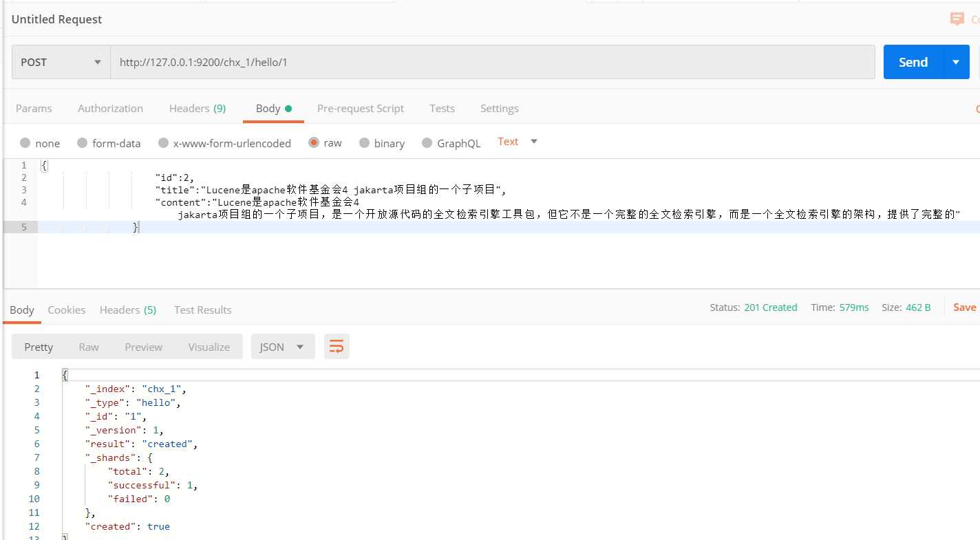Open the JSON response format dropdown
The image size is (980, 540).
283,347
